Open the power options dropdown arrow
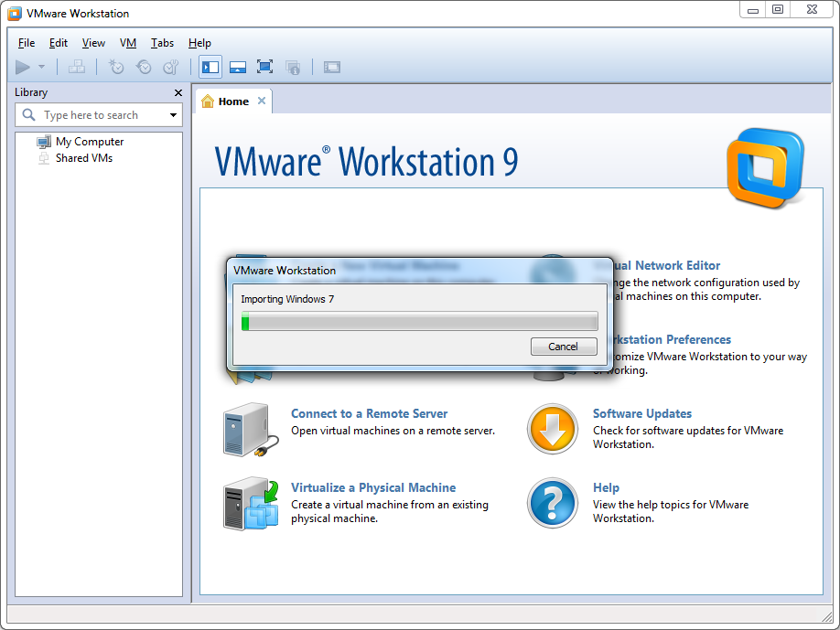Image resolution: width=840 pixels, height=630 pixels. [41, 67]
